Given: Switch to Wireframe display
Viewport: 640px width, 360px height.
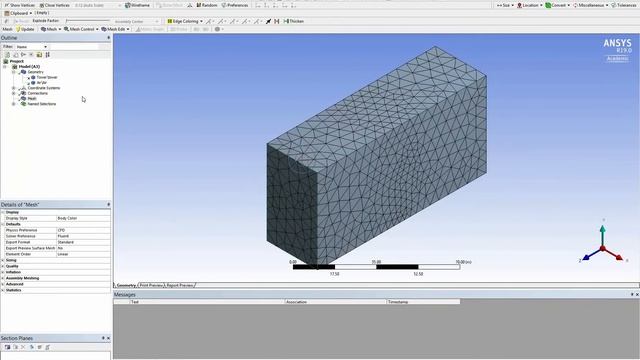Looking at the screenshot, I should 138,5.
